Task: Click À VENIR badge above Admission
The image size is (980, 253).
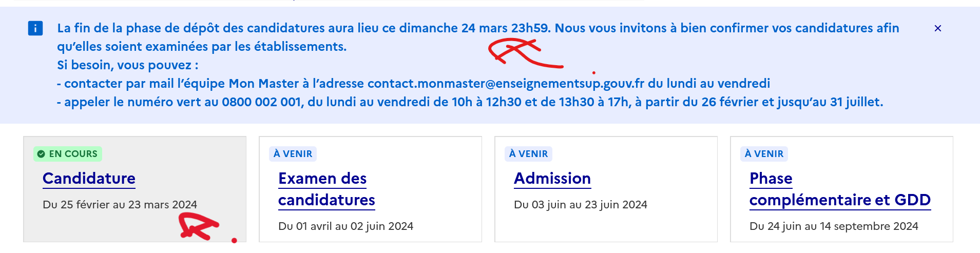Action: point(528,154)
